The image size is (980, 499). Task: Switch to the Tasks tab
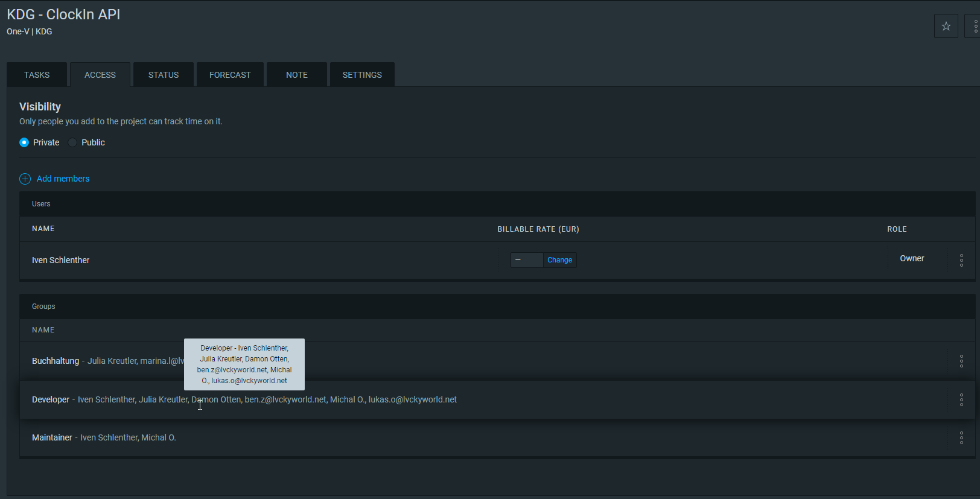[37, 75]
